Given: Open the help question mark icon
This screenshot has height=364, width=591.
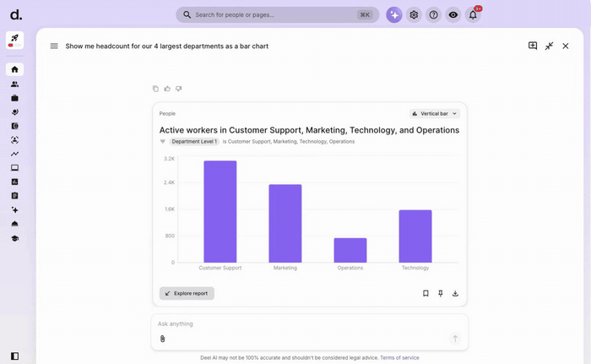Looking at the screenshot, I should pyautogui.click(x=433, y=14).
